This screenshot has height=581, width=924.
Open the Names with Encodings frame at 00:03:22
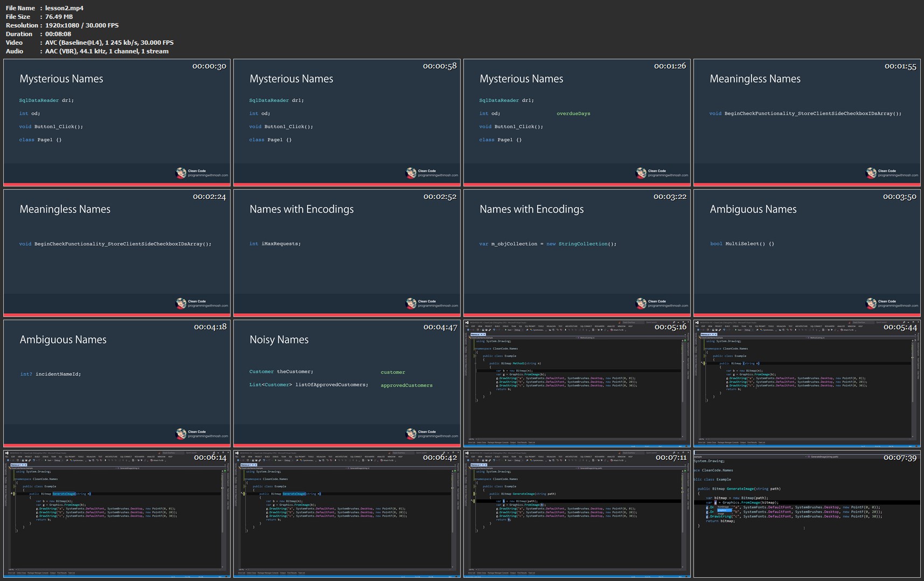(x=577, y=253)
